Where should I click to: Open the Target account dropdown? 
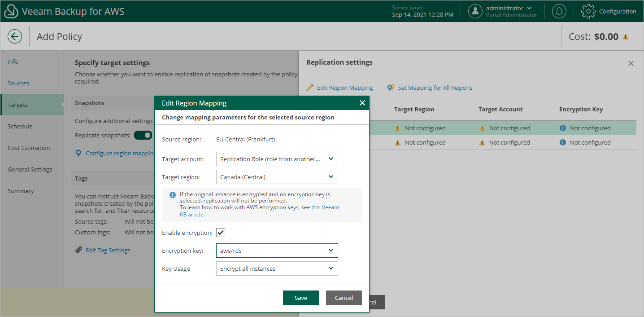coord(277,159)
